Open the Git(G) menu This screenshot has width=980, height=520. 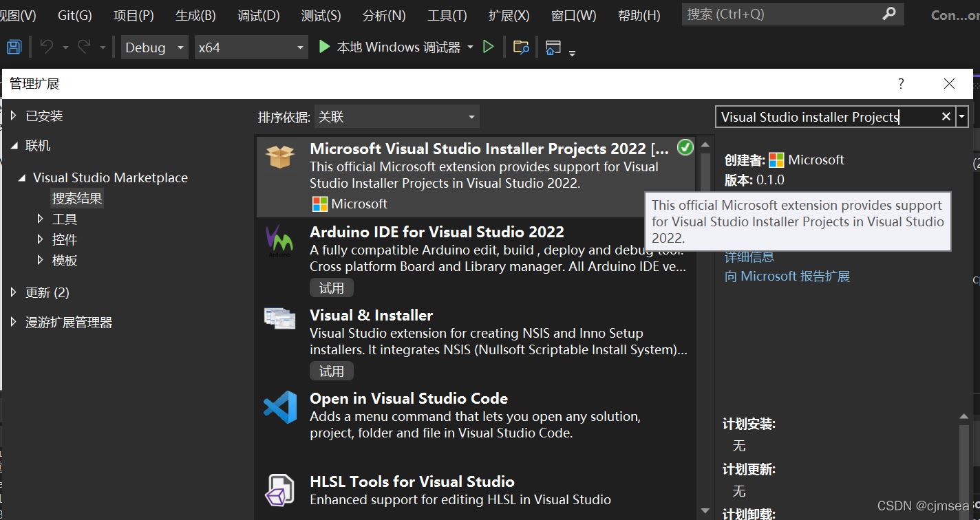click(x=74, y=15)
